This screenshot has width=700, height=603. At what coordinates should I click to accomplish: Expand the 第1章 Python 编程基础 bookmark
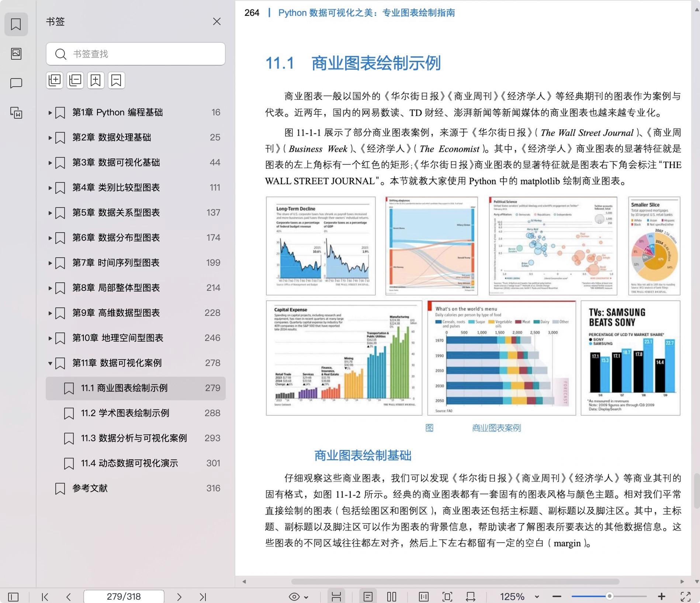(x=50, y=113)
